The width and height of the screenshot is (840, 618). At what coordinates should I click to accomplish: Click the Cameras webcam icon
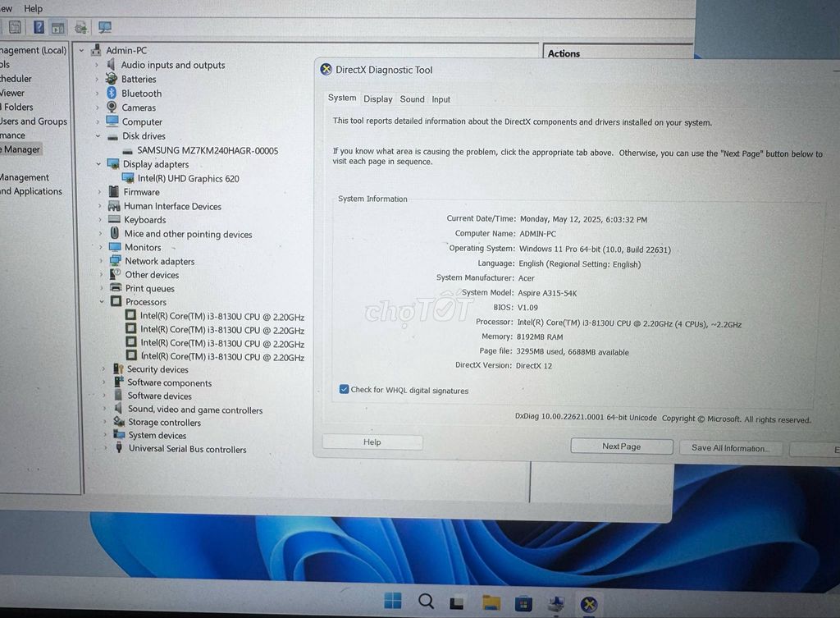(112, 108)
